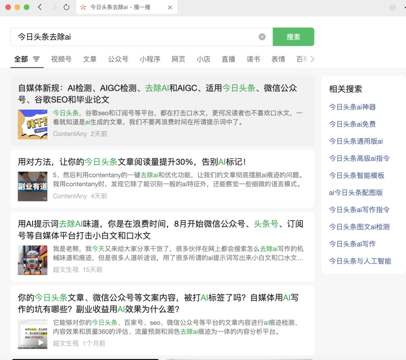Open related search 今日头条ai神器

[352, 107]
